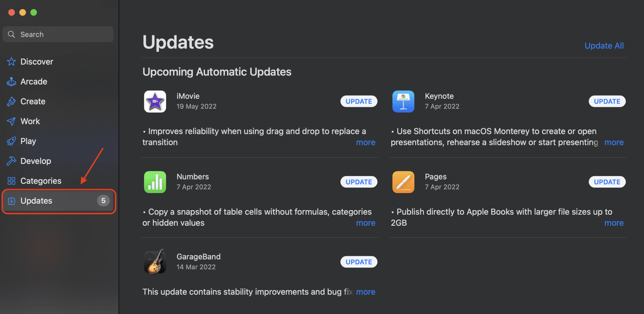Select the GarageBand guitar icon

click(x=155, y=262)
